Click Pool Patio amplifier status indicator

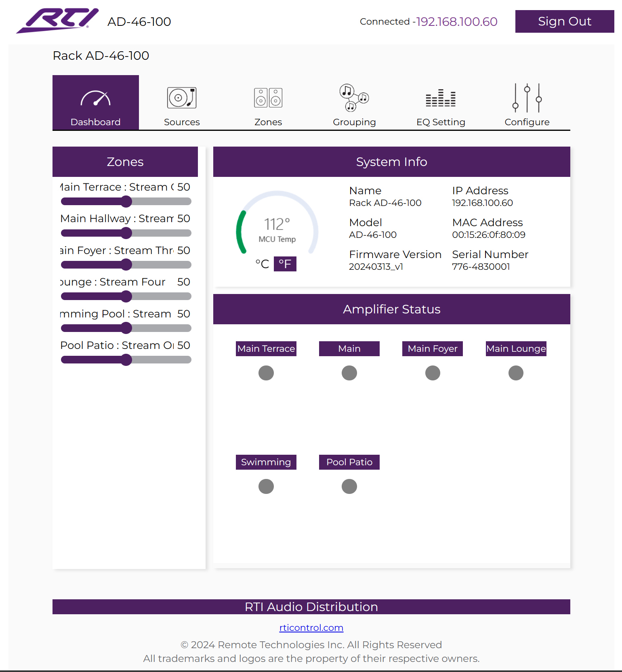tap(349, 486)
